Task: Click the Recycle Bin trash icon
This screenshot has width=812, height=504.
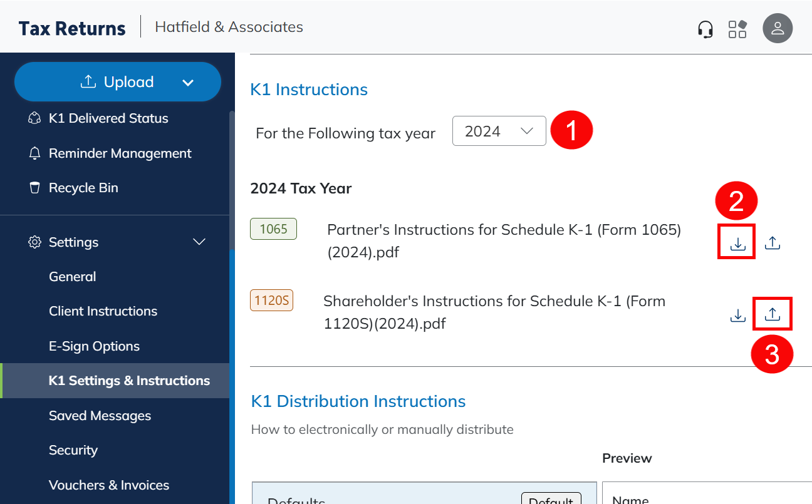Action: coord(35,188)
